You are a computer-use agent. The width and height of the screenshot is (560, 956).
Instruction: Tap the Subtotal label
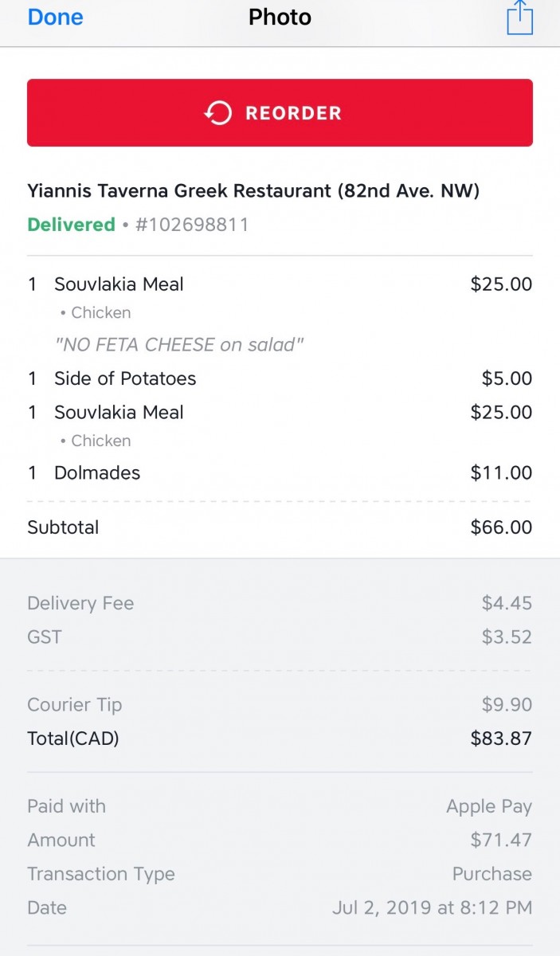coord(63,527)
